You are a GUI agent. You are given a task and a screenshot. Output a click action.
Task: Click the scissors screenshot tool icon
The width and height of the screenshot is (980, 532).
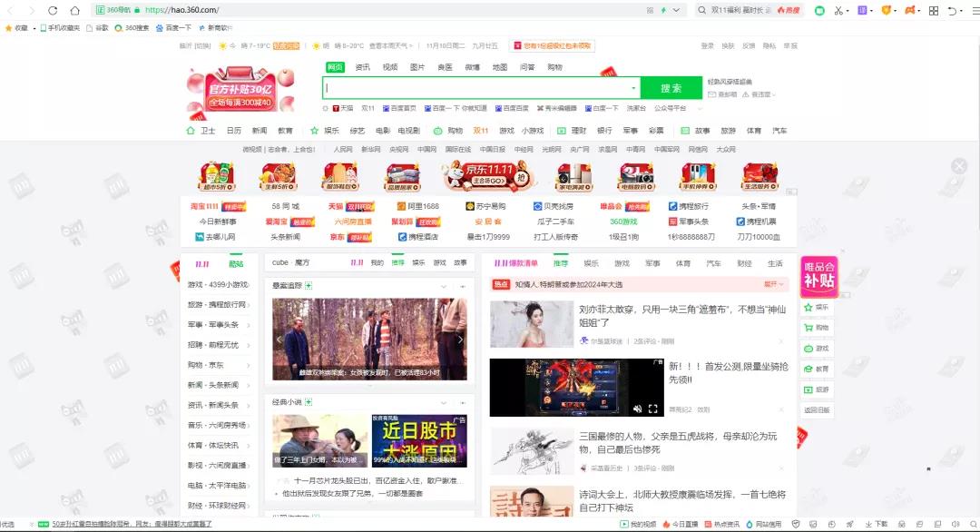[838, 11]
